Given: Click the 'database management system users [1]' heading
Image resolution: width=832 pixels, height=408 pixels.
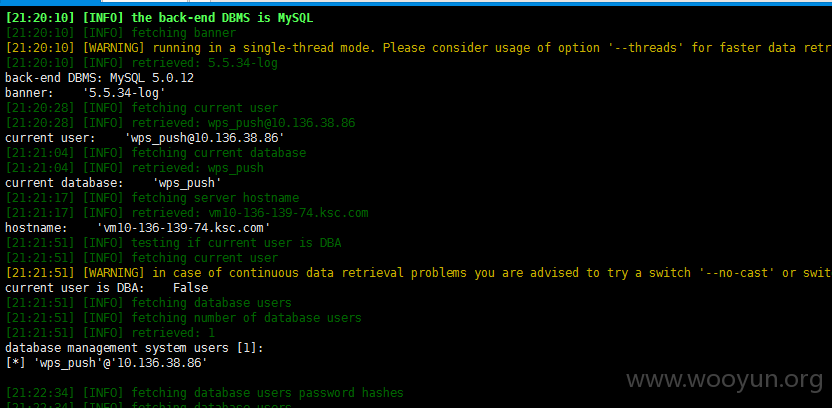Looking at the screenshot, I should (x=135, y=348).
